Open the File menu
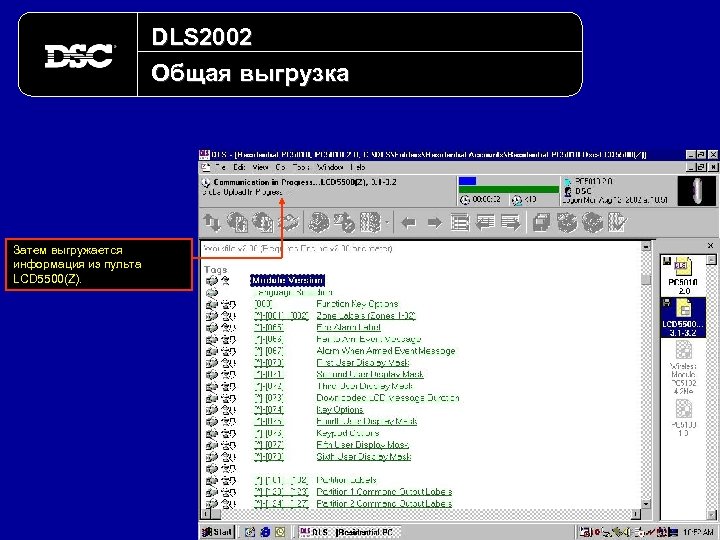 coord(220,167)
